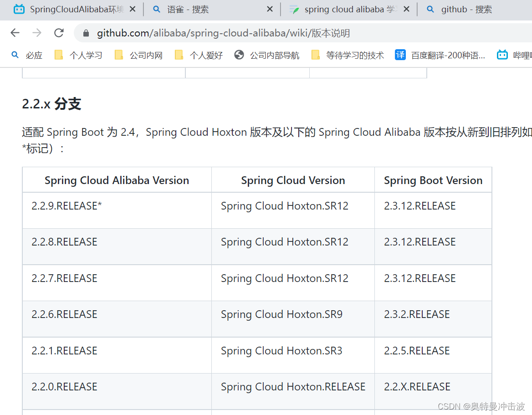Click the Spring Boot Version column header
Screen dimensions: 532x415
[433, 180]
